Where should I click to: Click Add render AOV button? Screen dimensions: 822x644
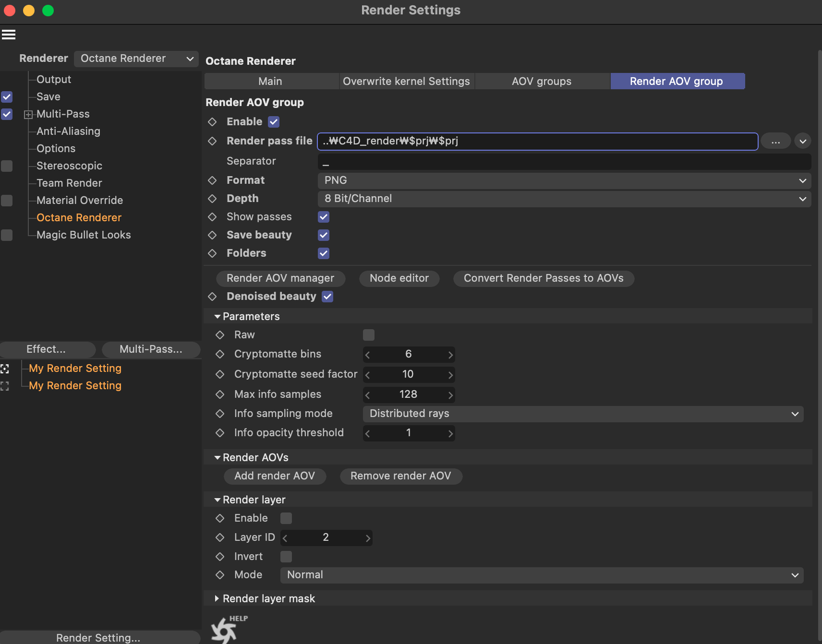(275, 476)
